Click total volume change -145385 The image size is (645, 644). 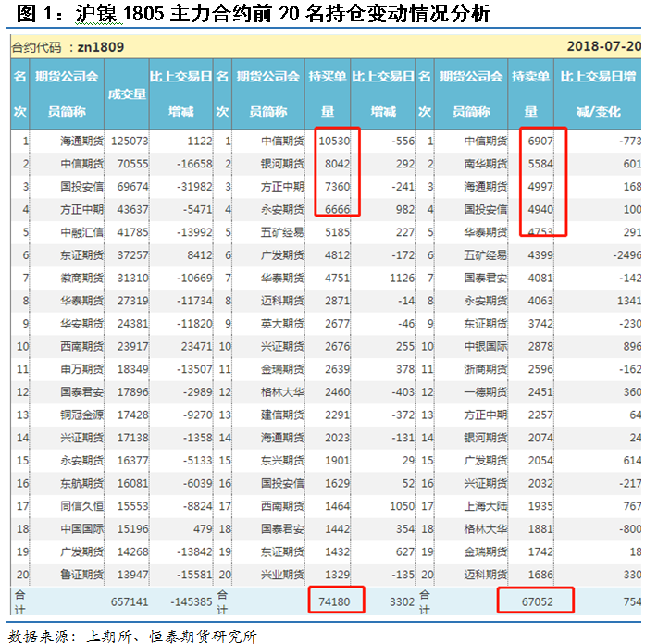tap(192, 602)
